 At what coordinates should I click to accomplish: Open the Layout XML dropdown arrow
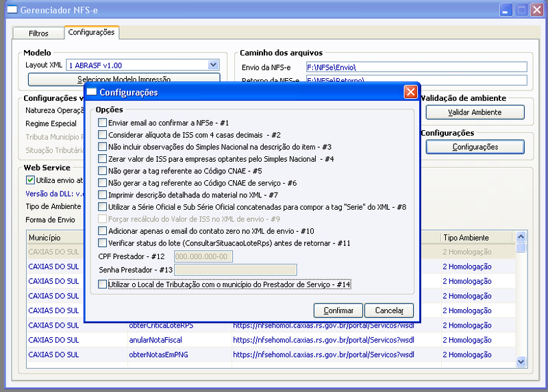tap(213, 64)
